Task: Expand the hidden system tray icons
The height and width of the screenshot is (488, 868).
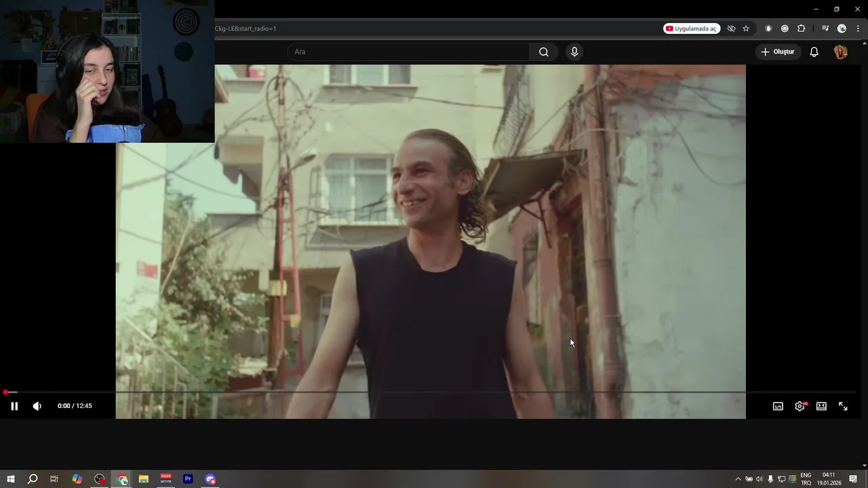Action: (x=738, y=479)
